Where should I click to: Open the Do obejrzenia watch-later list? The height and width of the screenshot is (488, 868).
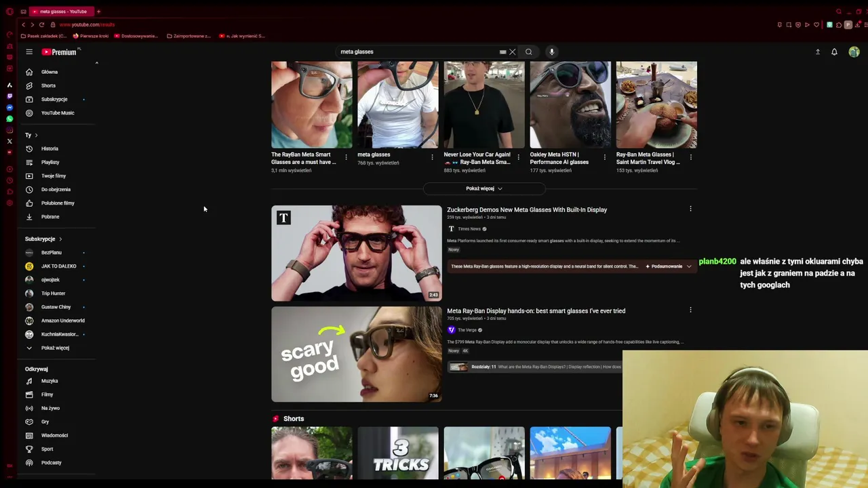point(57,189)
